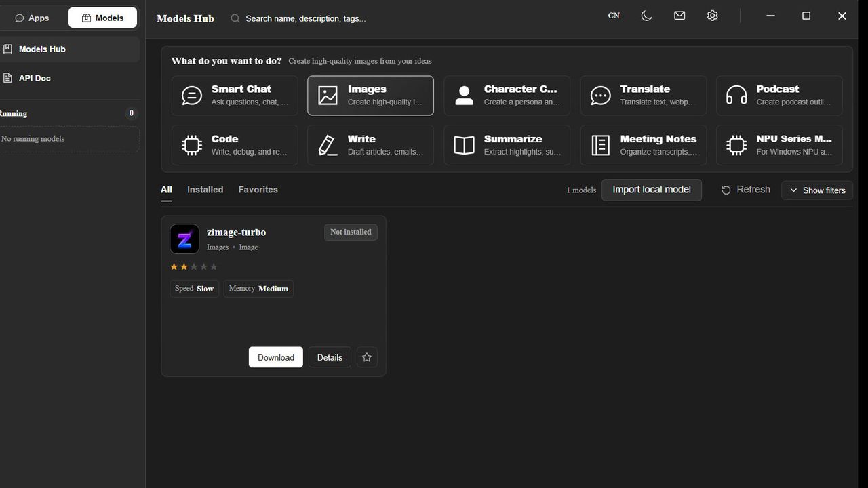This screenshot has width=868, height=488.
Task: Open the mail envelope icon
Action: tap(679, 16)
